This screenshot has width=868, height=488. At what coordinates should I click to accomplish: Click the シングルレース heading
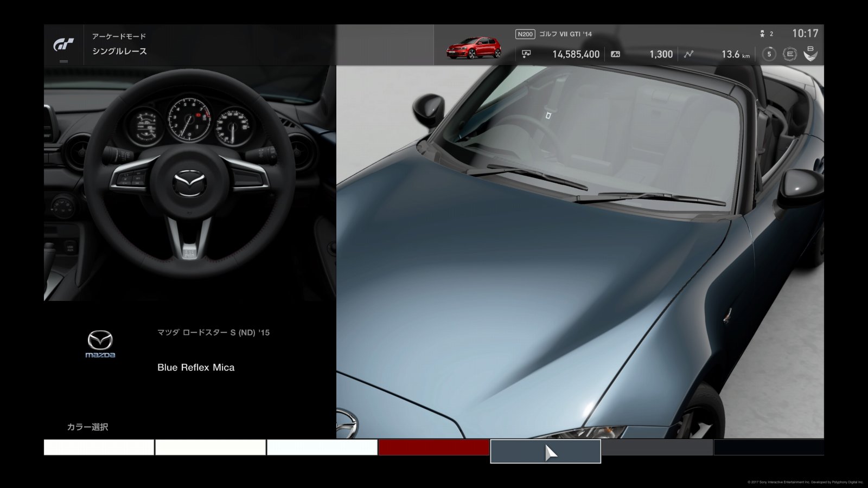click(119, 51)
